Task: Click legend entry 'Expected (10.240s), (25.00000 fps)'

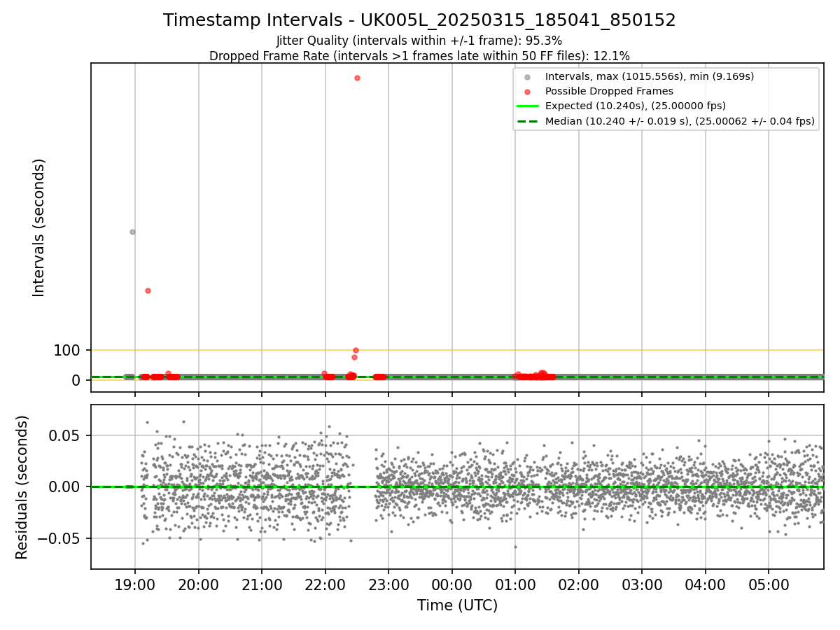Action: pos(635,106)
